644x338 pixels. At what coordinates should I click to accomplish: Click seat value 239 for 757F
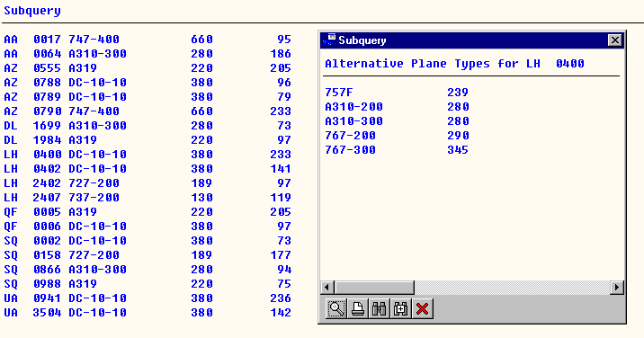click(458, 93)
